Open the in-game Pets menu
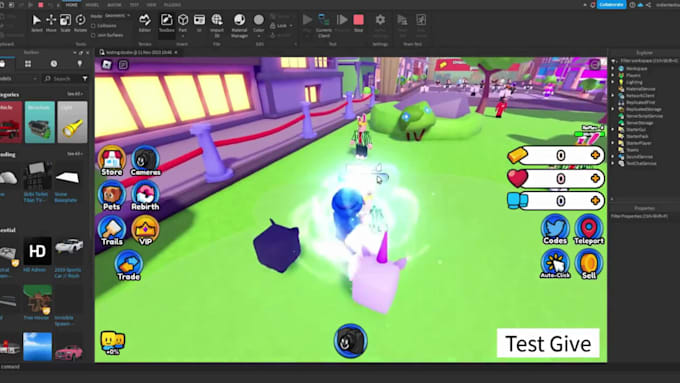The height and width of the screenshot is (383, 680). pos(111,195)
